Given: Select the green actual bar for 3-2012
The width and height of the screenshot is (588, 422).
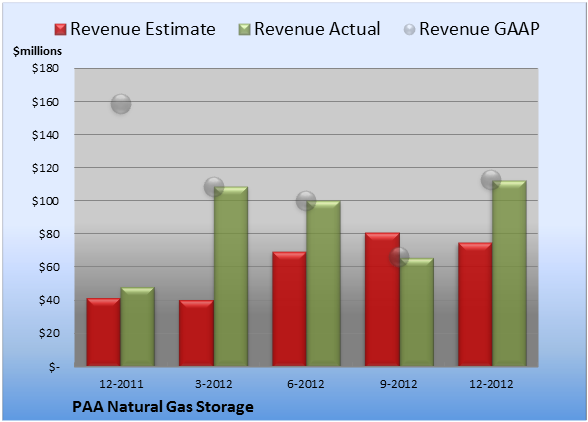Looking at the screenshot, I should (x=231, y=276).
